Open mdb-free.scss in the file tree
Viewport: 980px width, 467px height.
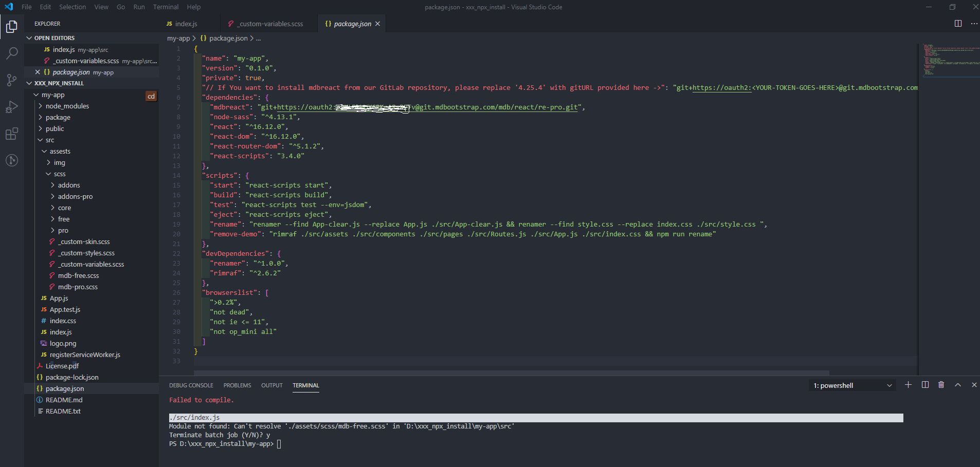[x=78, y=275]
